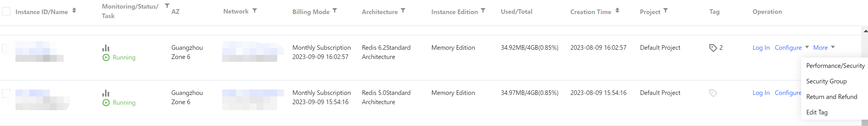The width and height of the screenshot is (868, 126).
Task: Log In to the Redis 6.2 instance
Action: [x=761, y=48]
